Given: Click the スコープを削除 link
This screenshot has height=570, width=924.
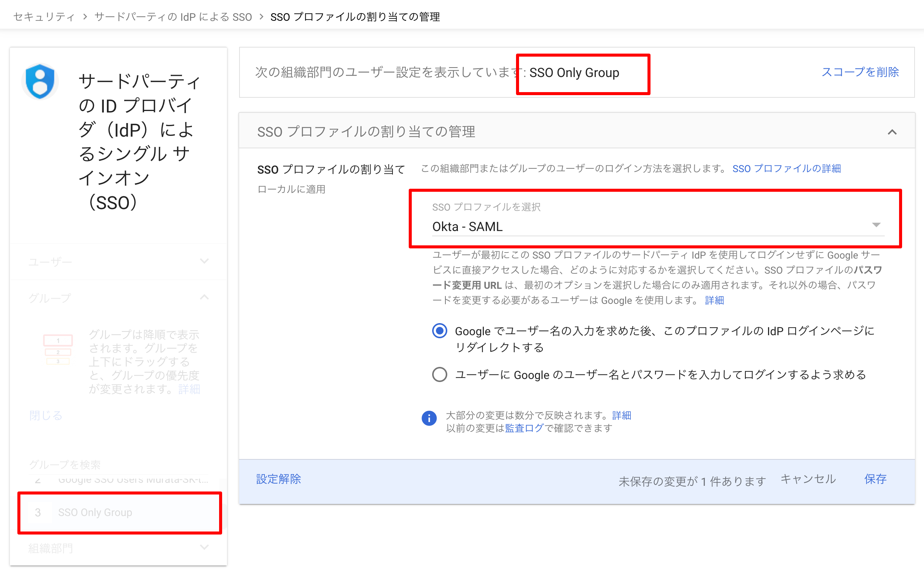Looking at the screenshot, I should coord(860,72).
